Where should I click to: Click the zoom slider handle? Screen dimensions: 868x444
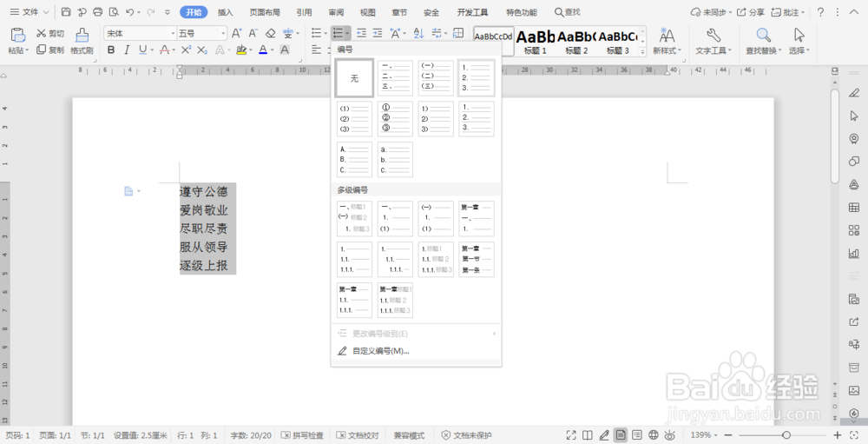pyautogui.click(x=786, y=435)
